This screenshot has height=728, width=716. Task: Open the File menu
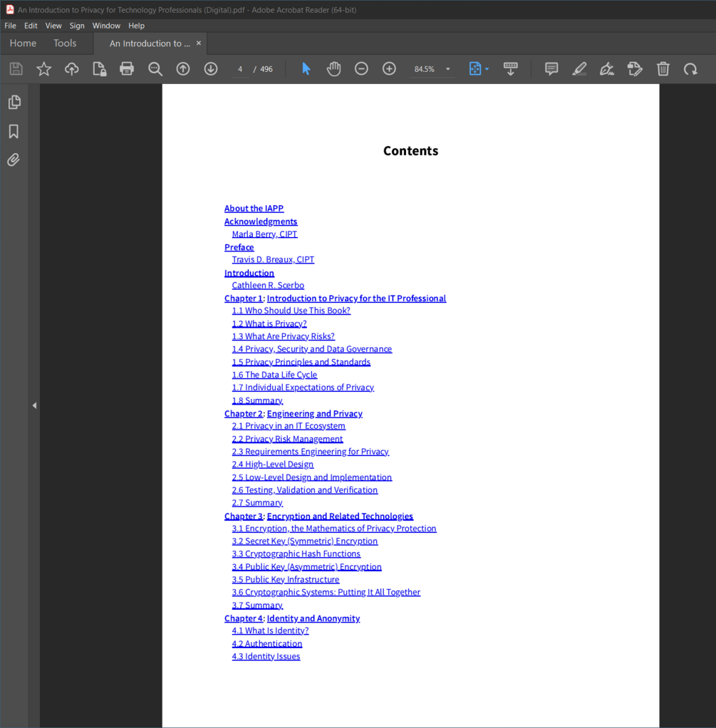[x=10, y=26]
